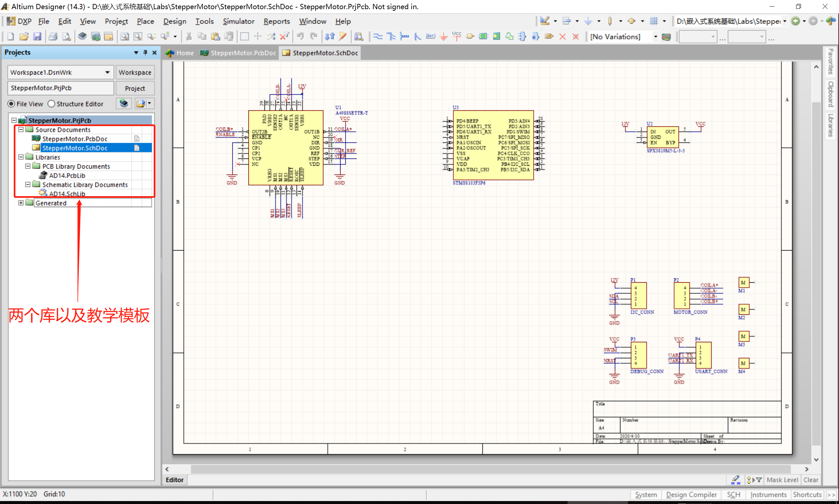The width and height of the screenshot is (839, 504).
Task: Click the Place No ERC red cross icon
Action: click(562, 36)
